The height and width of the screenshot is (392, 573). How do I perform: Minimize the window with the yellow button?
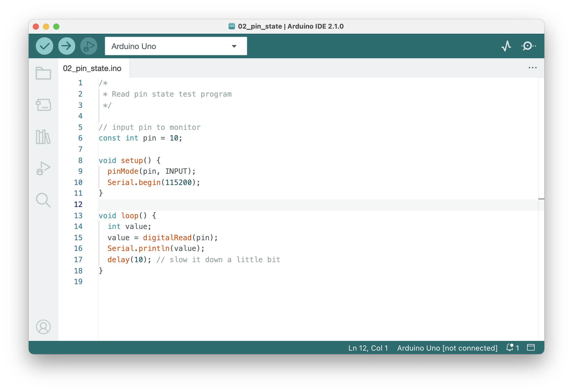46,27
